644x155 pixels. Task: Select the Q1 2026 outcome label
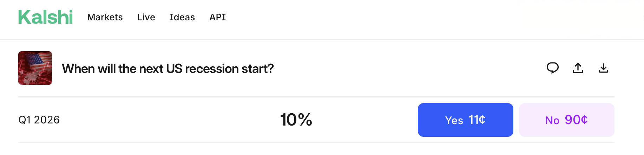tap(39, 120)
